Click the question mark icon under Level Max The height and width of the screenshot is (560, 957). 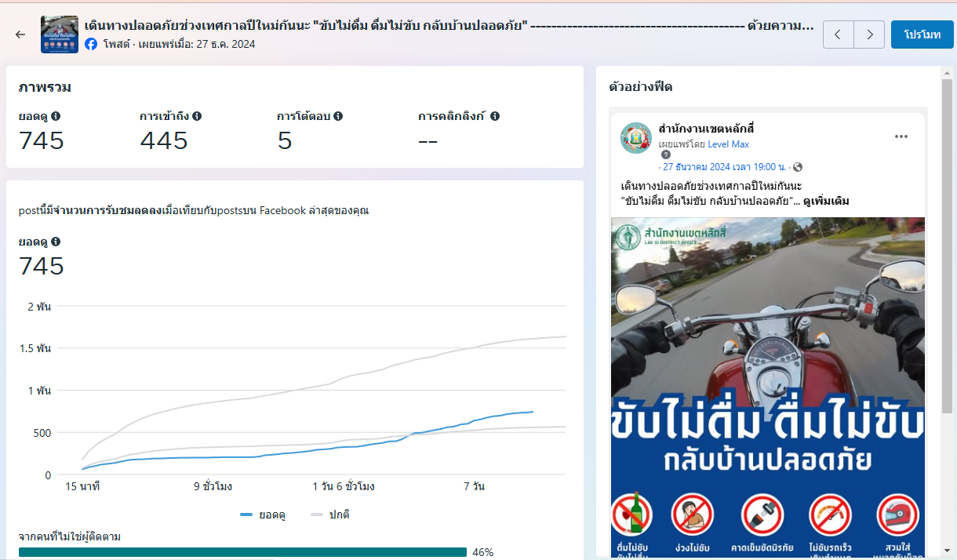[x=666, y=155]
